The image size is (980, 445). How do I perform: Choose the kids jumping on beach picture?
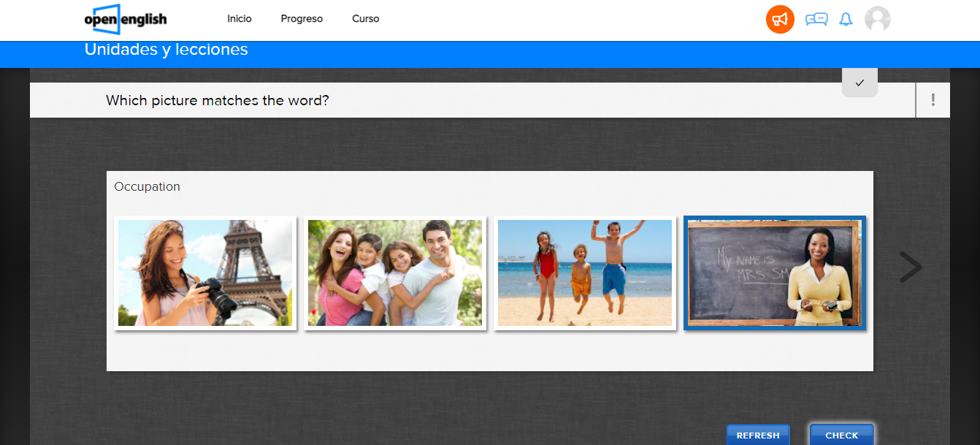[585, 273]
